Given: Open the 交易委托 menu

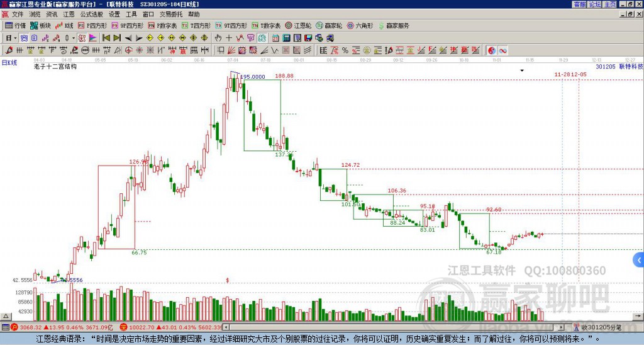Looking at the screenshot, I should coord(171,14).
